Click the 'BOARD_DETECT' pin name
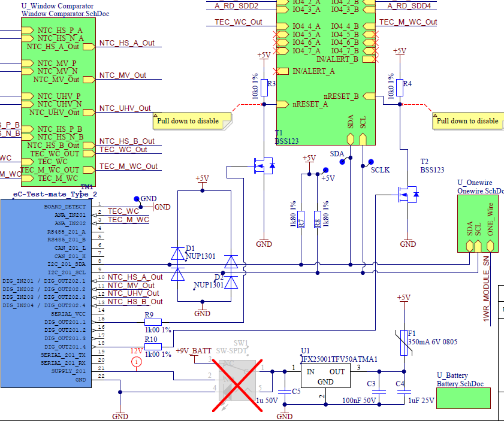This screenshot has width=504, height=421. pyautogui.click(x=65, y=207)
